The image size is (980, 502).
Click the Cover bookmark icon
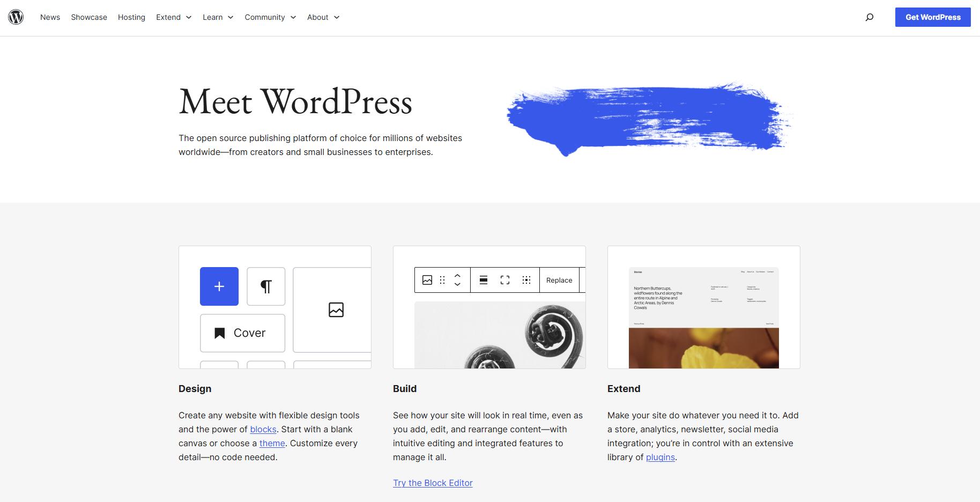click(219, 333)
